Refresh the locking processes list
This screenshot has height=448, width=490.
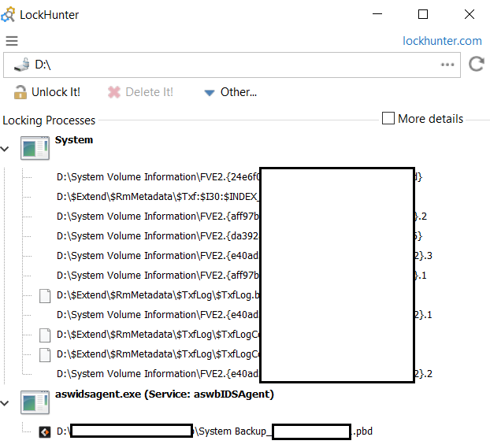(x=477, y=64)
